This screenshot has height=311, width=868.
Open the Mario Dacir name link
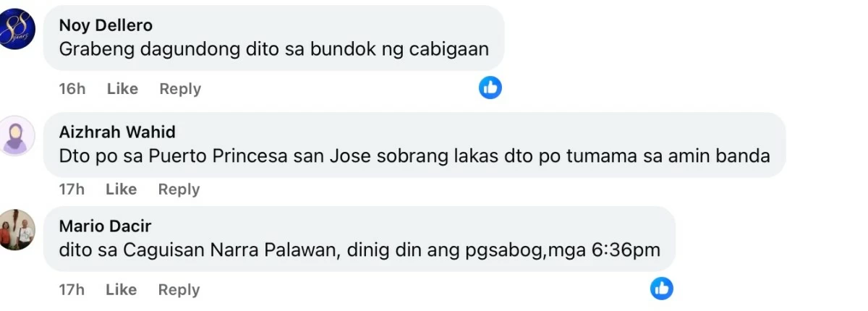[x=105, y=226]
